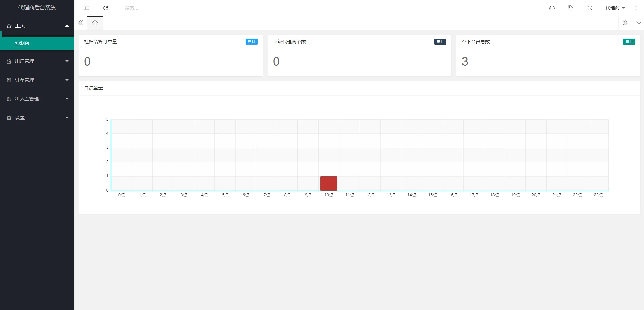Screen dimensions: 644x310
Task: Click the tag note icon
Action: 570,8
